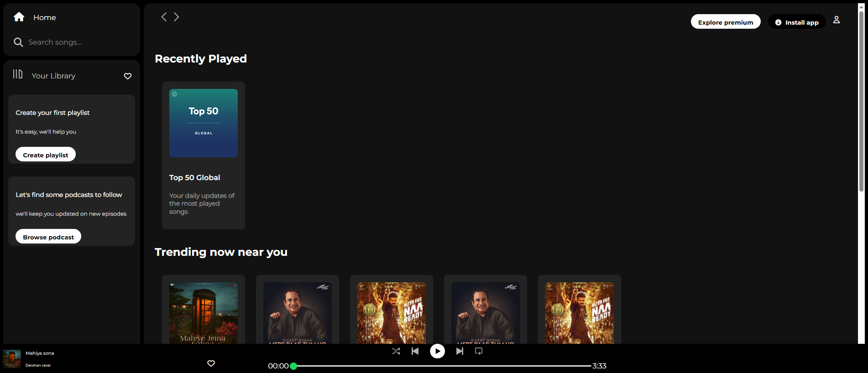
Task: Skip to the previous track
Action: tap(415, 351)
